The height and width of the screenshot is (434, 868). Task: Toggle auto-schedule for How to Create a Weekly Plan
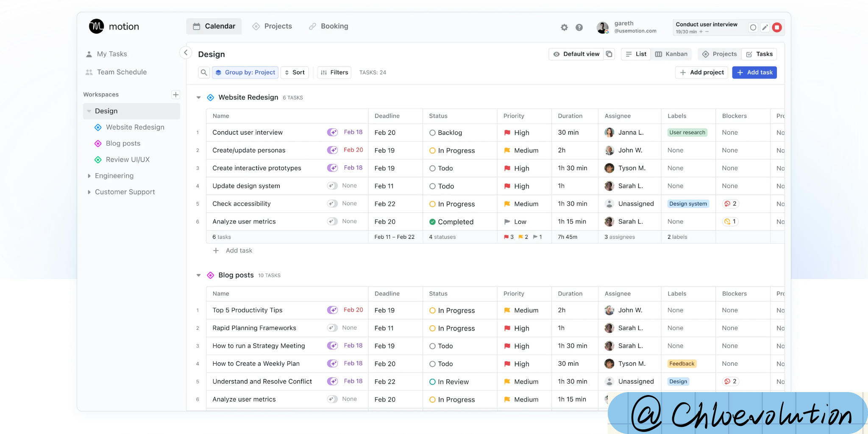(x=332, y=363)
